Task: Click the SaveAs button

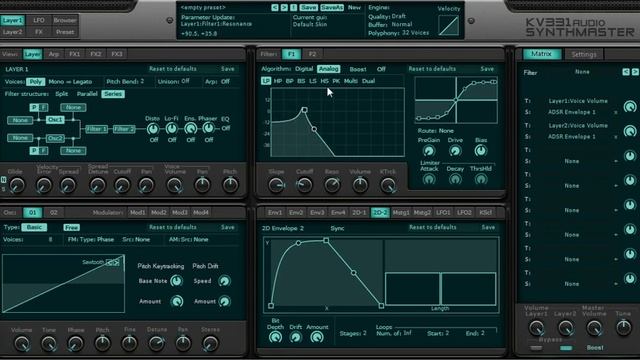Action: click(x=332, y=7)
